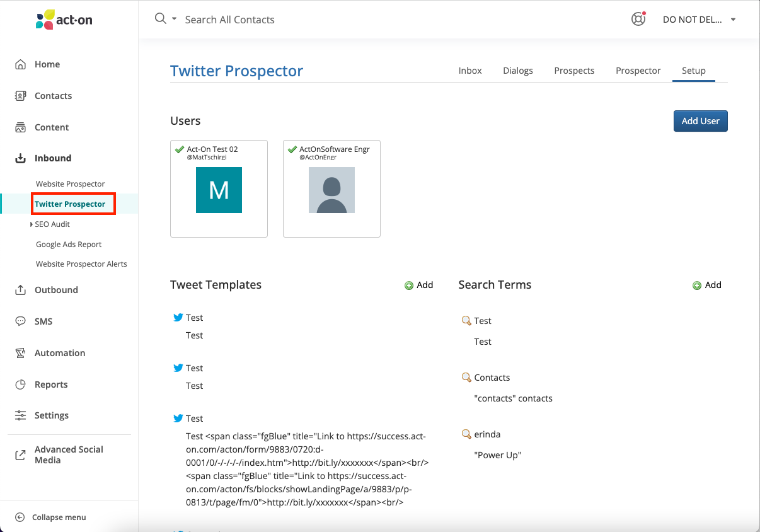The width and height of the screenshot is (760, 532).
Task: Click the SMS chat bubble icon
Action: tap(21, 321)
